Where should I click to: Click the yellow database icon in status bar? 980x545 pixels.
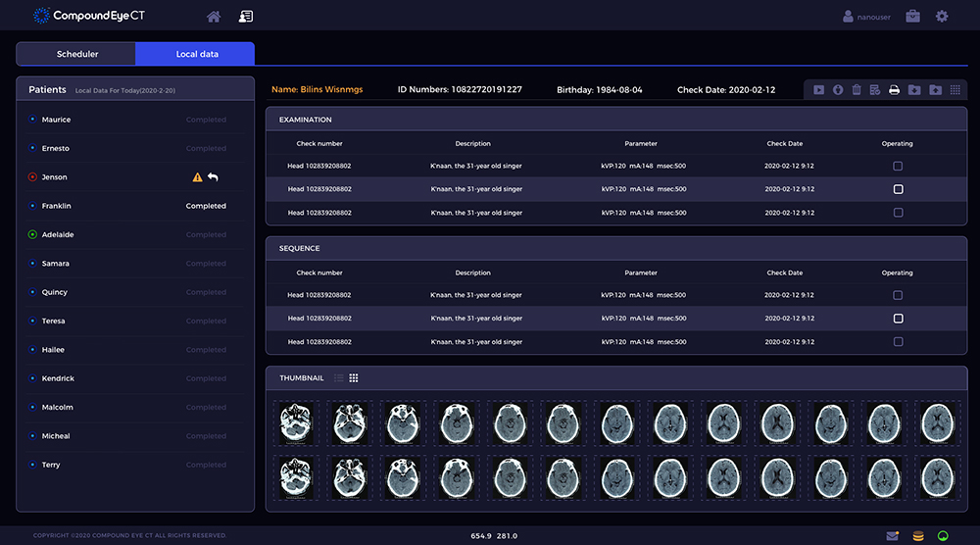point(918,536)
